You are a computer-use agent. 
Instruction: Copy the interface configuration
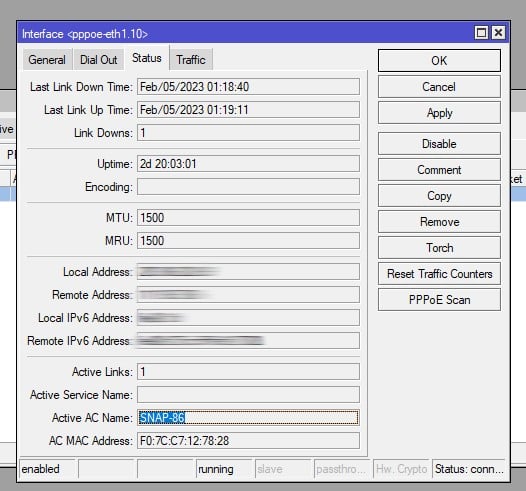pos(439,196)
